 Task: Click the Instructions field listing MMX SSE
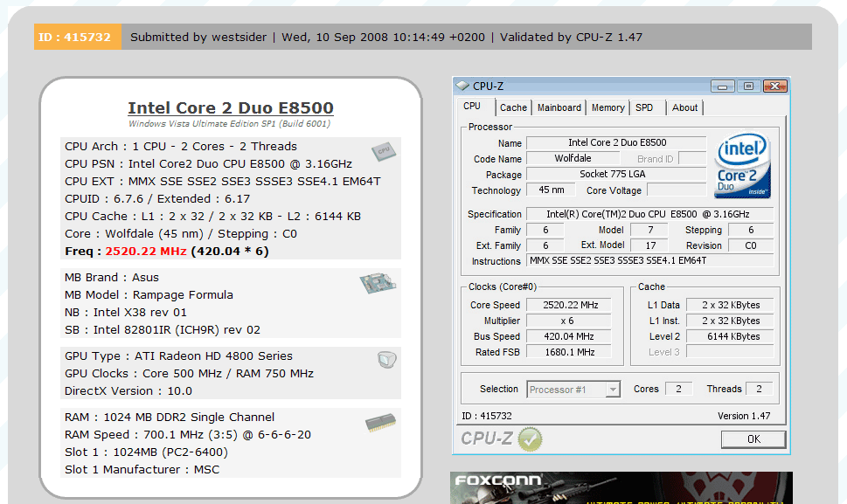tap(649, 260)
